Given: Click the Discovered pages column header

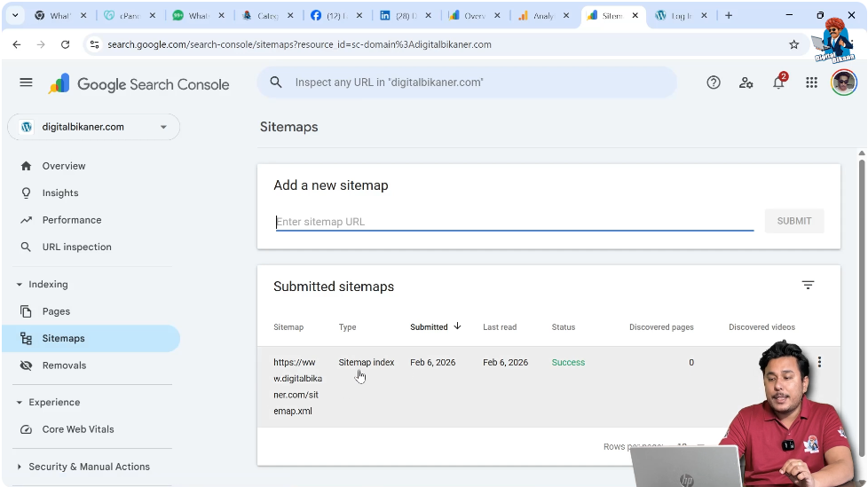Looking at the screenshot, I should 661,327.
